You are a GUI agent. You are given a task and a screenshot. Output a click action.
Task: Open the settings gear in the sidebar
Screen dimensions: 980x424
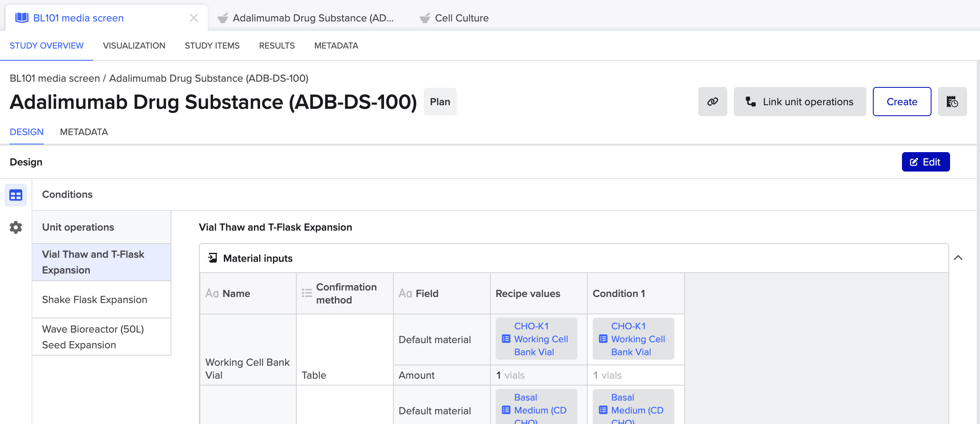click(16, 227)
